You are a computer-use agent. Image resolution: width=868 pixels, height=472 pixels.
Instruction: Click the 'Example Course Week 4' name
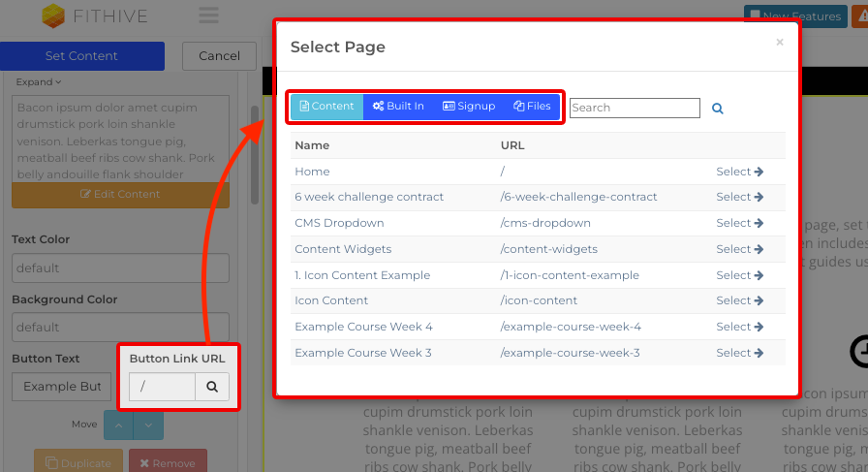click(363, 327)
